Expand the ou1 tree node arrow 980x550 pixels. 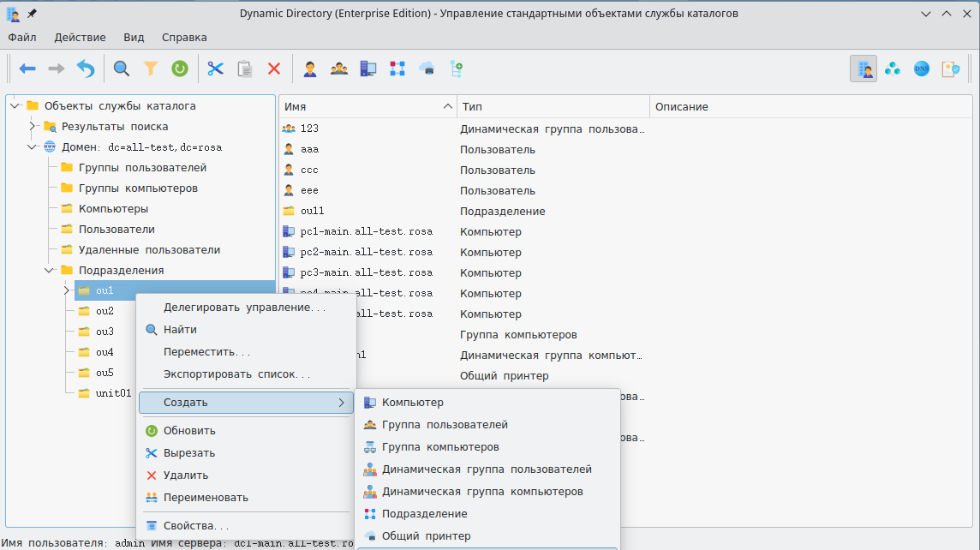[x=66, y=291]
